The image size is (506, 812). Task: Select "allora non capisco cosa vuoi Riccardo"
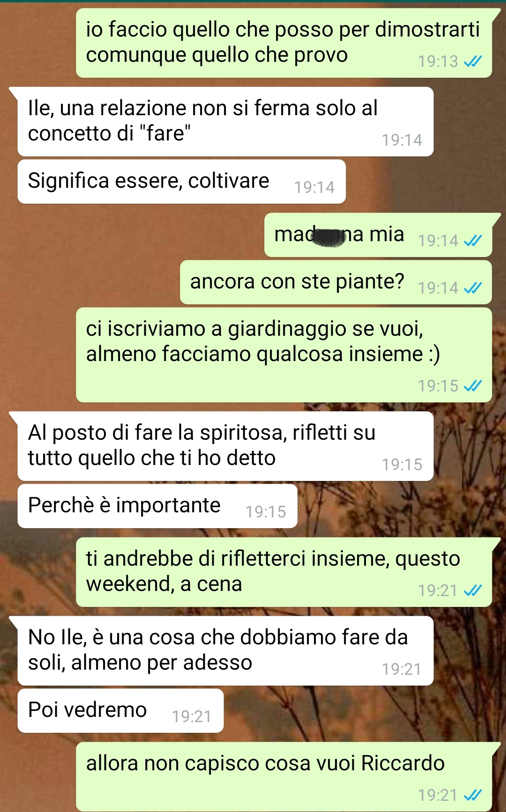[284, 777]
